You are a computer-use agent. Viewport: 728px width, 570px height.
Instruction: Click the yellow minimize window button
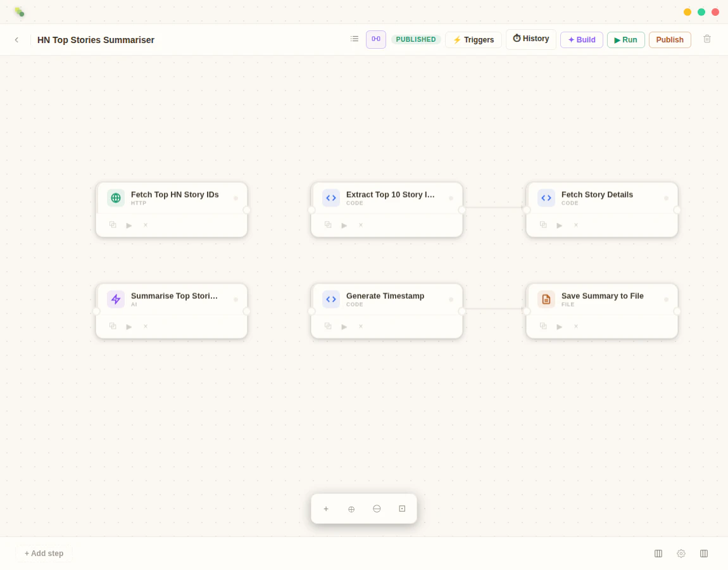(687, 12)
